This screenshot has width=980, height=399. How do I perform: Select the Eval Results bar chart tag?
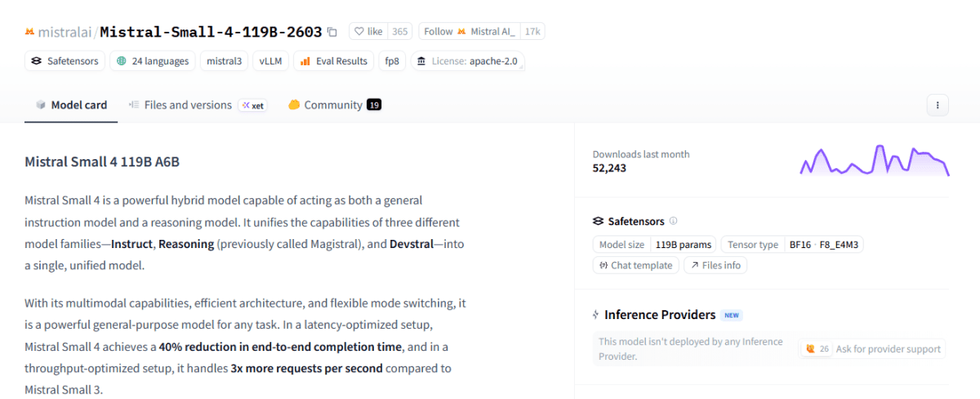tap(334, 61)
